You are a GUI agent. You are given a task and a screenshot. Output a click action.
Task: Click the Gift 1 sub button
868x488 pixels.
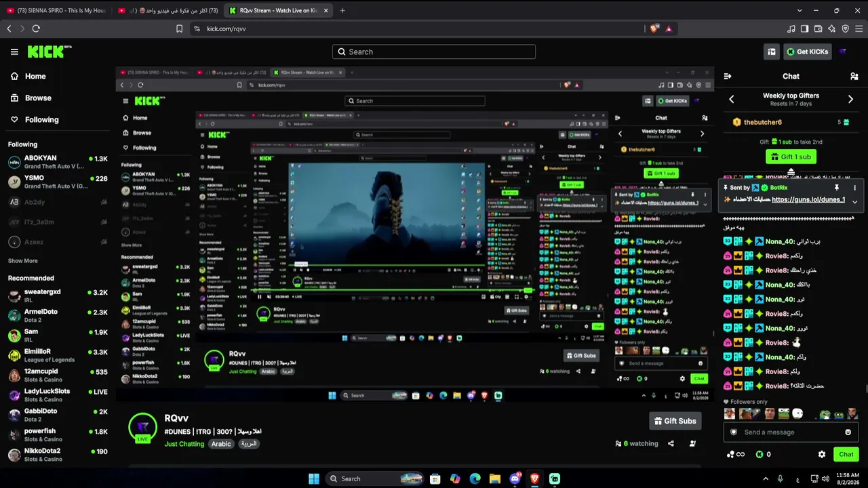pos(791,157)
